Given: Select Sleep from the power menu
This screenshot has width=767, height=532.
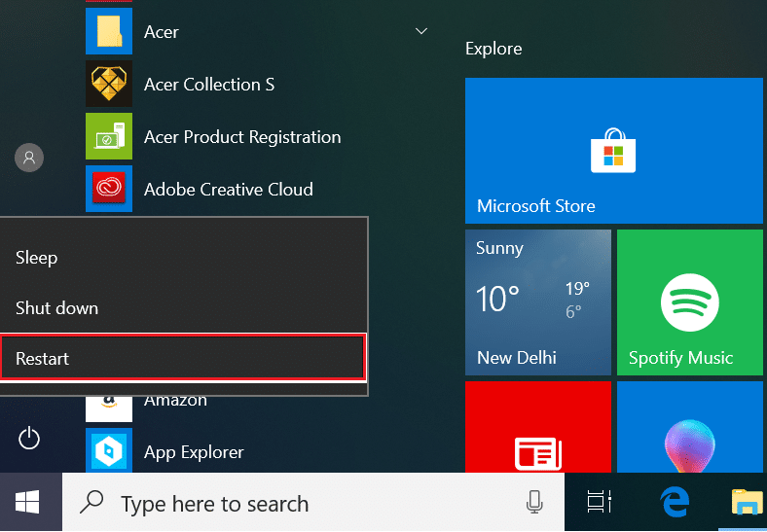Looking at the screenshot, I should (37, 258).
